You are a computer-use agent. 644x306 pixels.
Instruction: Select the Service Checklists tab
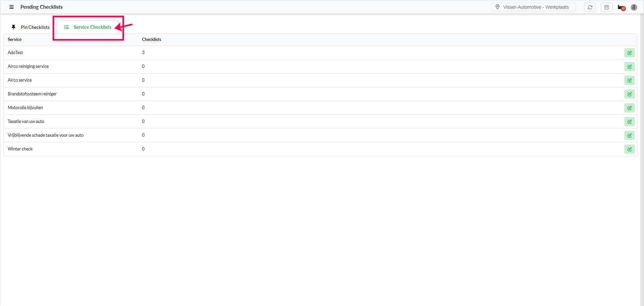click(88, 27)
